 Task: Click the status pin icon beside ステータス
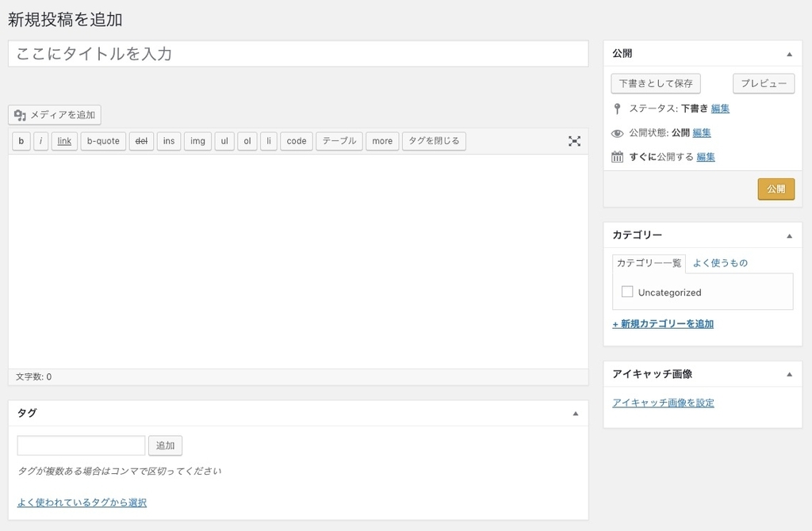pyautogui.click(x=617, y=109)
